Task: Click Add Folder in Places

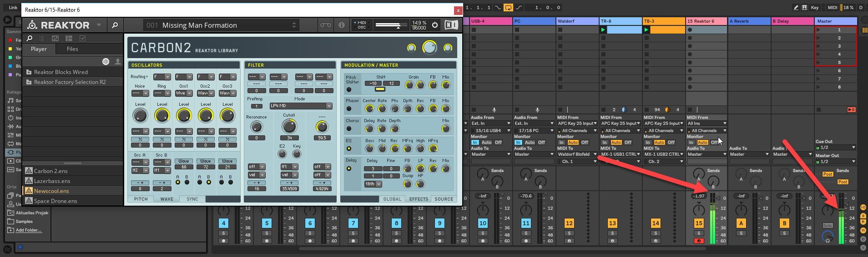Action: pyautogui.click(x=28, y=230)
